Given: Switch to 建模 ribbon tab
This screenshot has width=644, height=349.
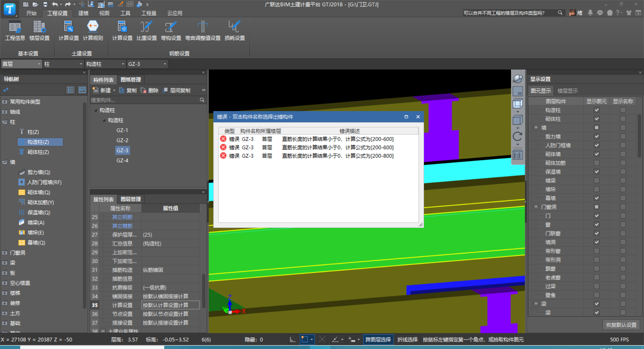Looking at the screenshot, I should pyautogui.click(x=84, y=13).
